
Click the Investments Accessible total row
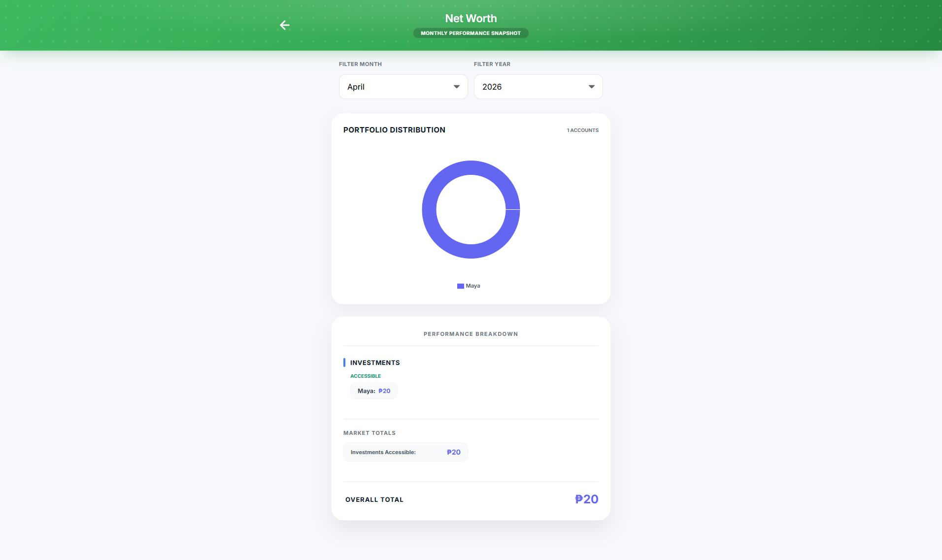coord(405,452)
